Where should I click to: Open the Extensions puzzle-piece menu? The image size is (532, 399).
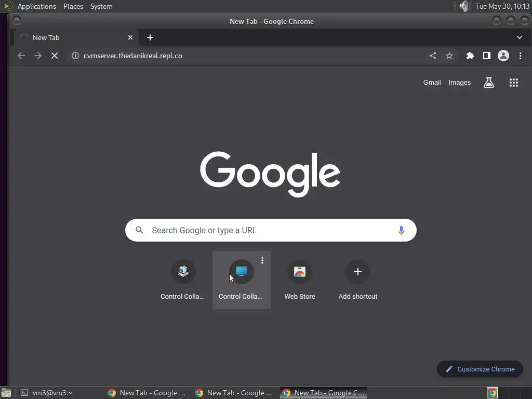point(470,56)
